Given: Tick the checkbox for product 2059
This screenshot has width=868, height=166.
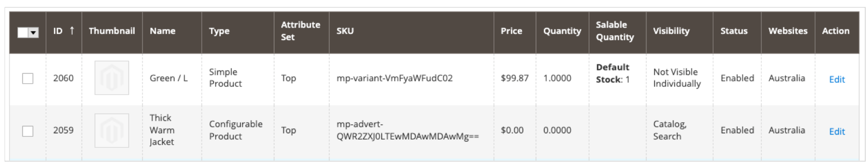Looking at the screenshot, I should coord(28,131).
